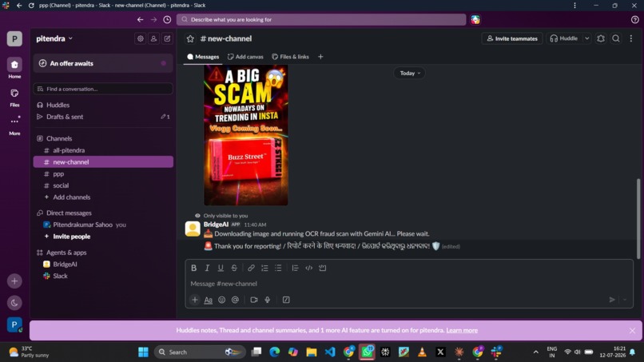Open the pitendra workspace menu
Screen dimensions: 644x362
tap(54, 38)
